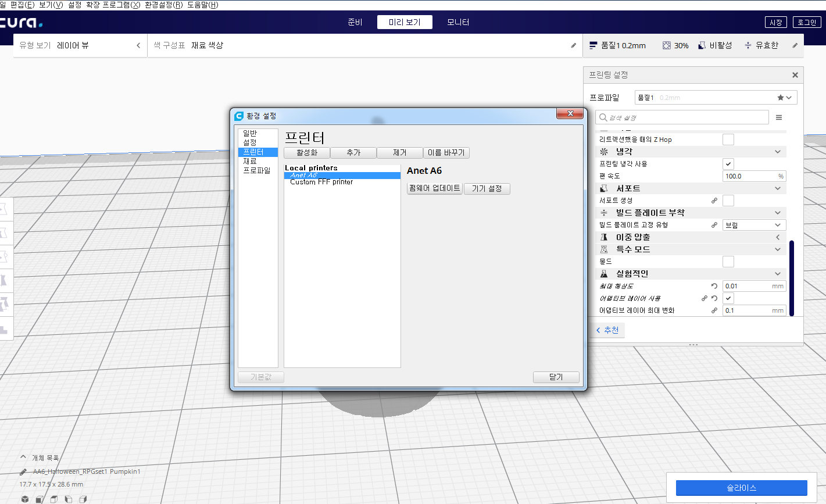Collapse the 개체 목록 object list chevron
Image resolution: width=826 pixels, height=504 pixels.
(x=23, y=457)
